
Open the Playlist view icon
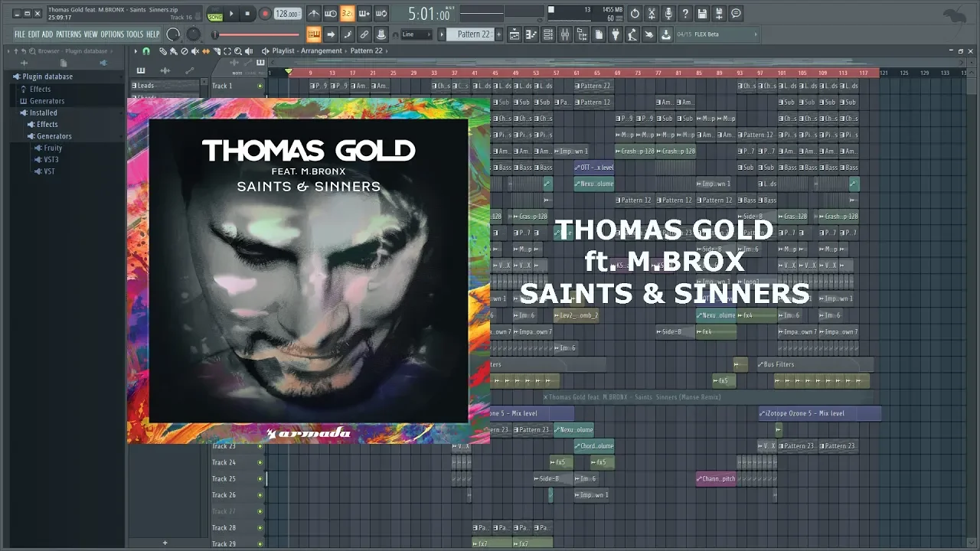[514, 34]
